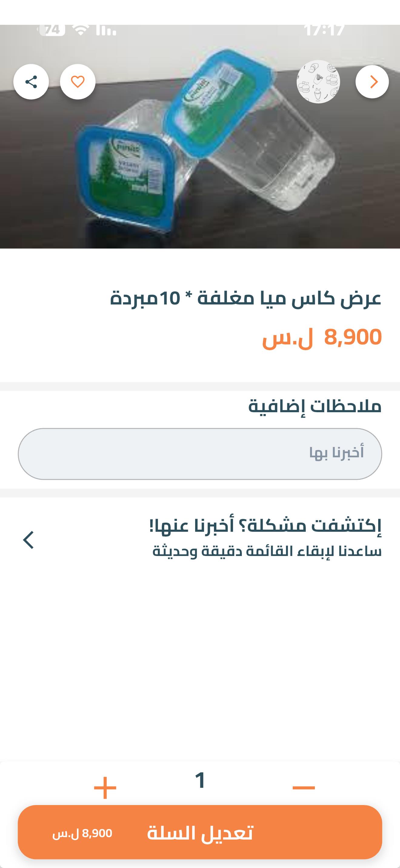The image size is (400, 868).
Task: Tap the ملاحظات إضافية heading
Action: point(315,406)
